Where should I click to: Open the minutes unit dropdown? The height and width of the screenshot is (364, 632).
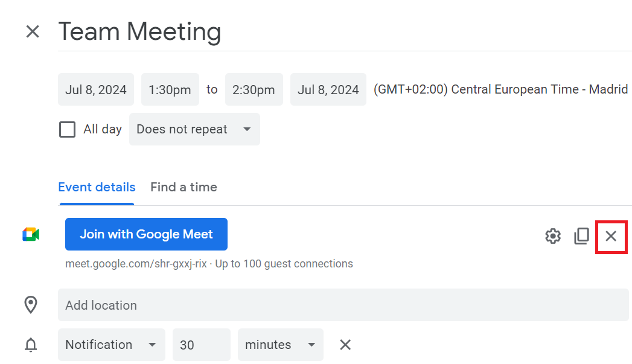[280, 345]
